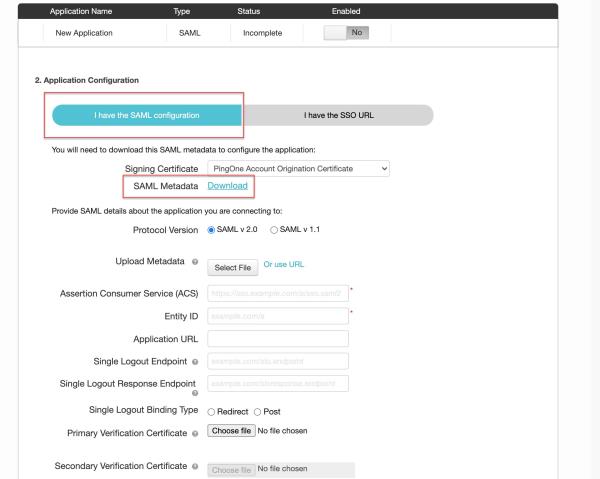Select 'I have the SAML configuration' tab

[147, 115]
